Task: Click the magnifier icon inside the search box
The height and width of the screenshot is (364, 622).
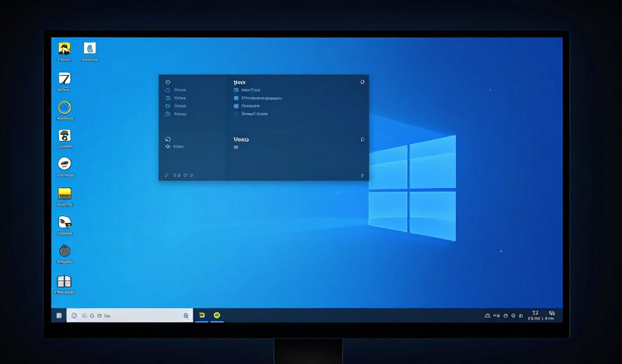Action: click(186, 315)
